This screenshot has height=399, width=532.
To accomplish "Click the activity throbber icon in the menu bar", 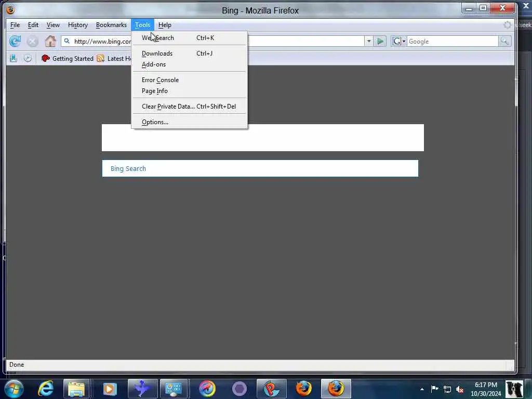I will point(507,25).
